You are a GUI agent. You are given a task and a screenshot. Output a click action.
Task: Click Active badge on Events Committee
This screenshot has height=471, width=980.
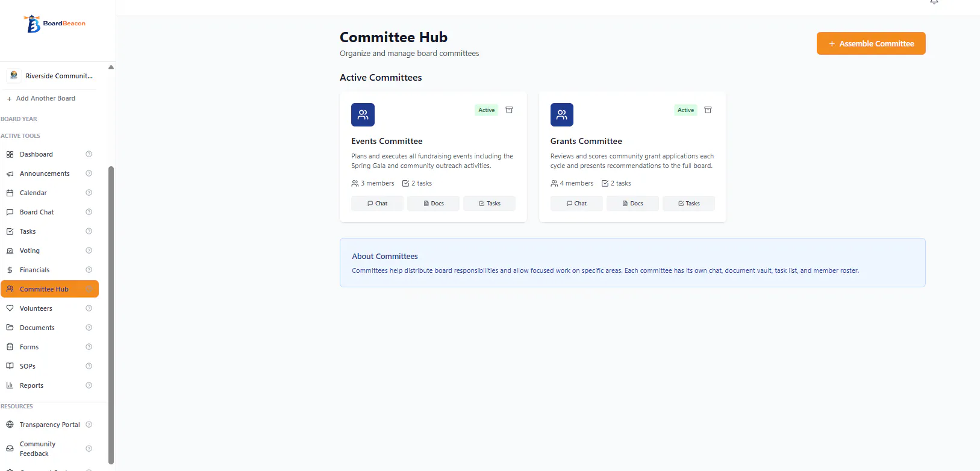tap(487, 110)
